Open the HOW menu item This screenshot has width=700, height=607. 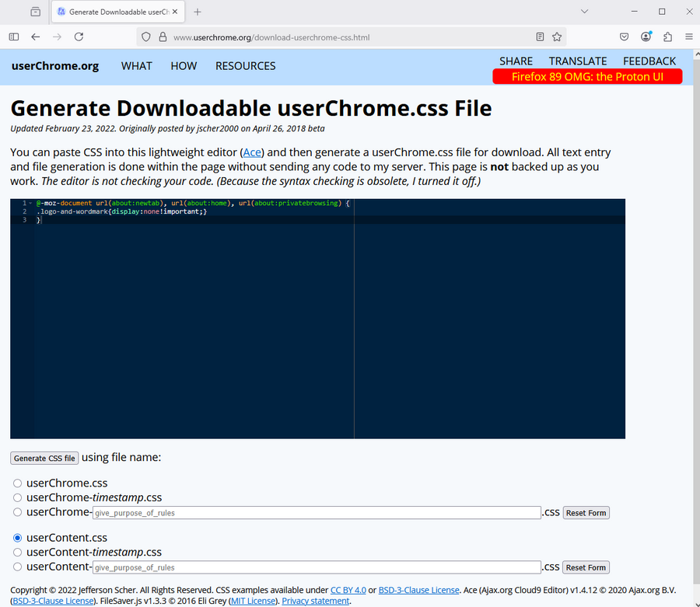coord(184,66)
